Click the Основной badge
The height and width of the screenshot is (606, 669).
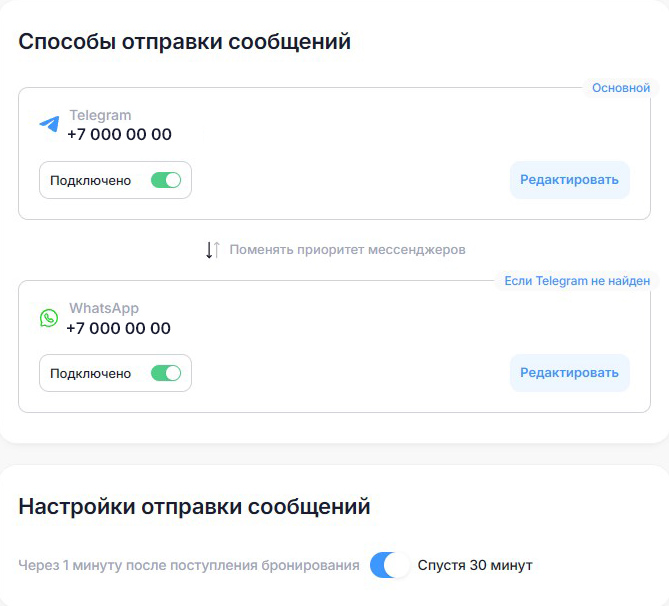tap(621, 88)
